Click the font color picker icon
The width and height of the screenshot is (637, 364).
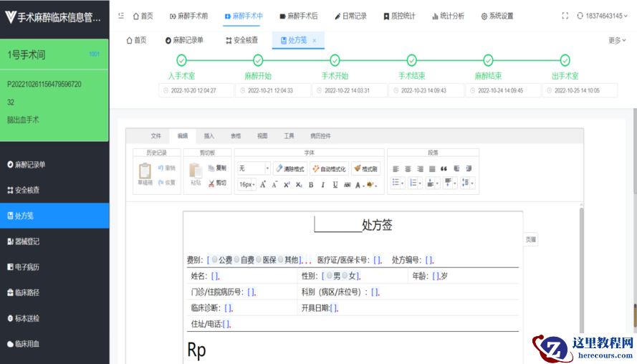point(359,185)
